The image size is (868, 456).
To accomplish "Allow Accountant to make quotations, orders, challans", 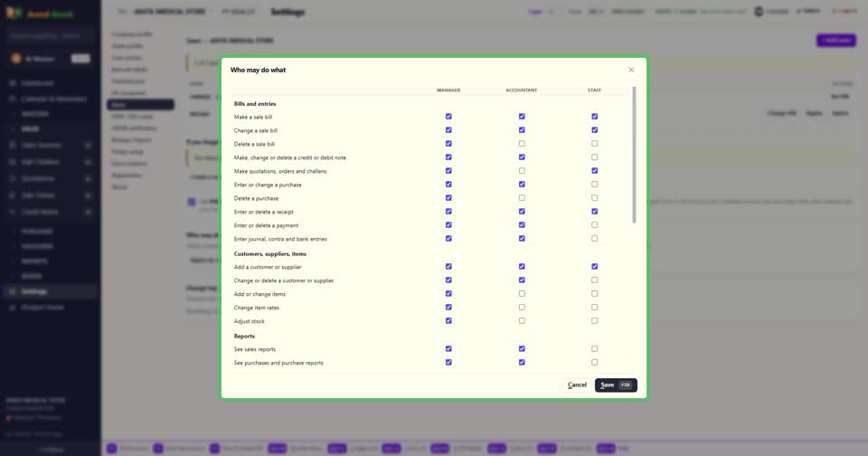I will click(522, 171).
